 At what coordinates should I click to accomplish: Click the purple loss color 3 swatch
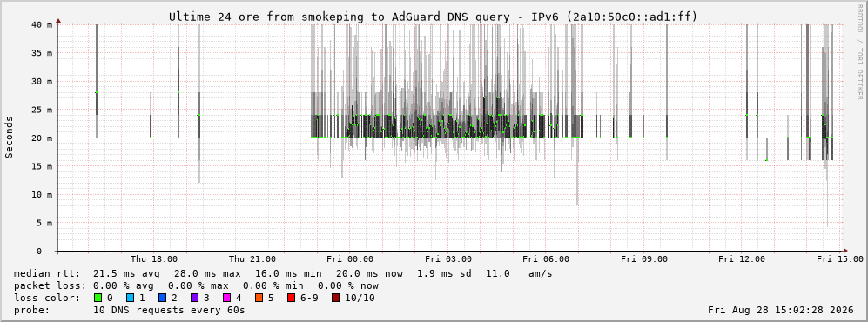click(x=194, y=298)
